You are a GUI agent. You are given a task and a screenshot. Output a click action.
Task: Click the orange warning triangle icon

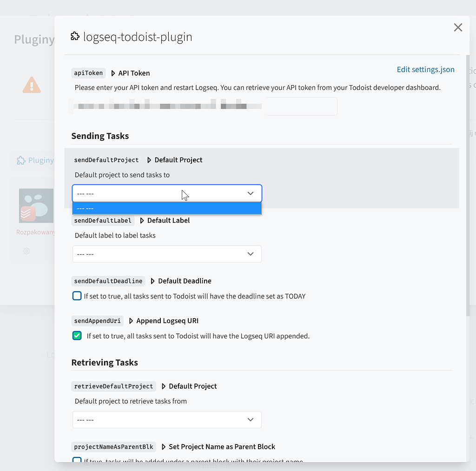coord(31,85)
